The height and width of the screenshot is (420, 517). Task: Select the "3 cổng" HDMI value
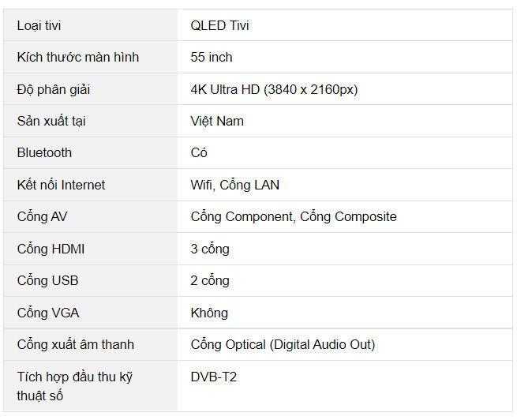point(210,249)
